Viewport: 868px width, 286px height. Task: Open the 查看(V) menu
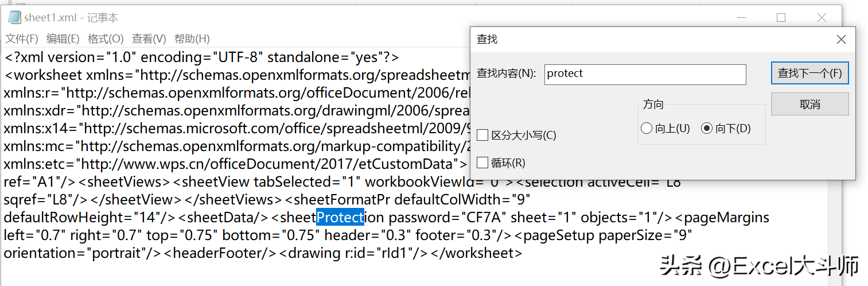point(149,39)
